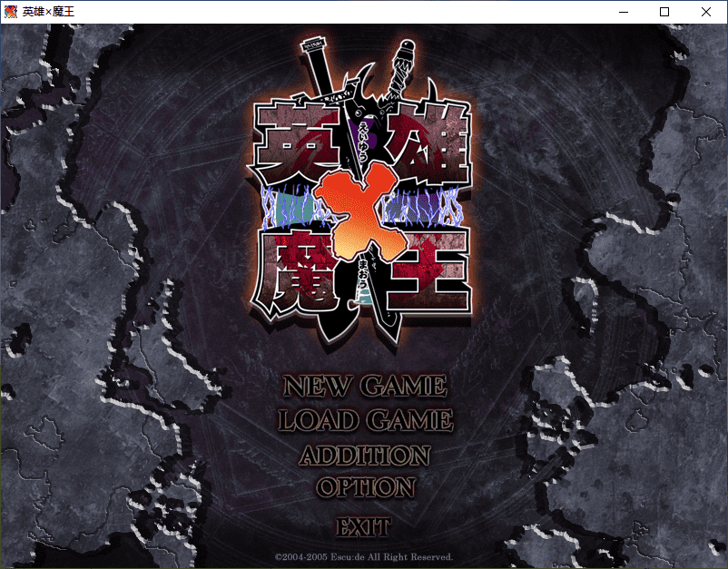Choose EXIT to quit the game
This screenshot has width=728, height=569.
click(x=363, y=526)
